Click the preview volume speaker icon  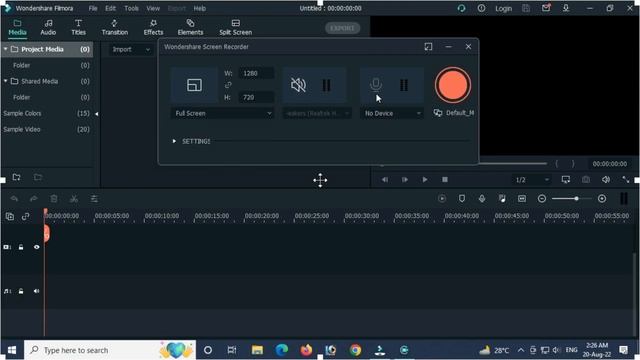point(606,180)
